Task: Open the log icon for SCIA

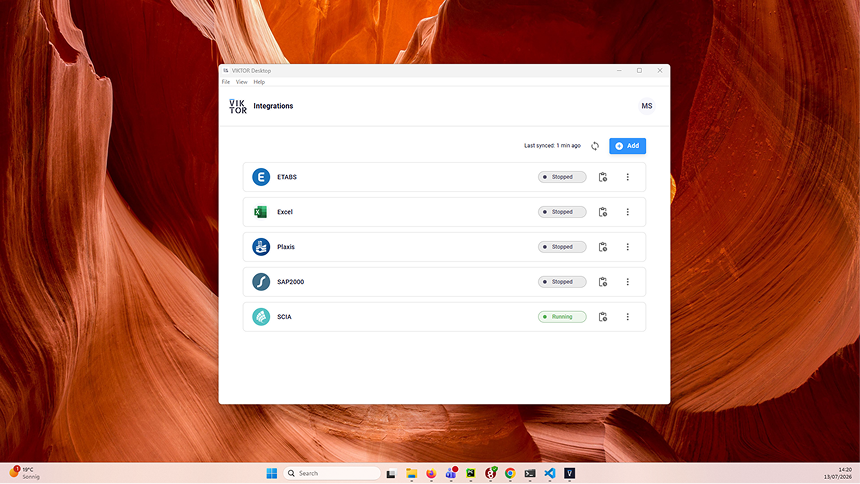Action: pos(603,317)
